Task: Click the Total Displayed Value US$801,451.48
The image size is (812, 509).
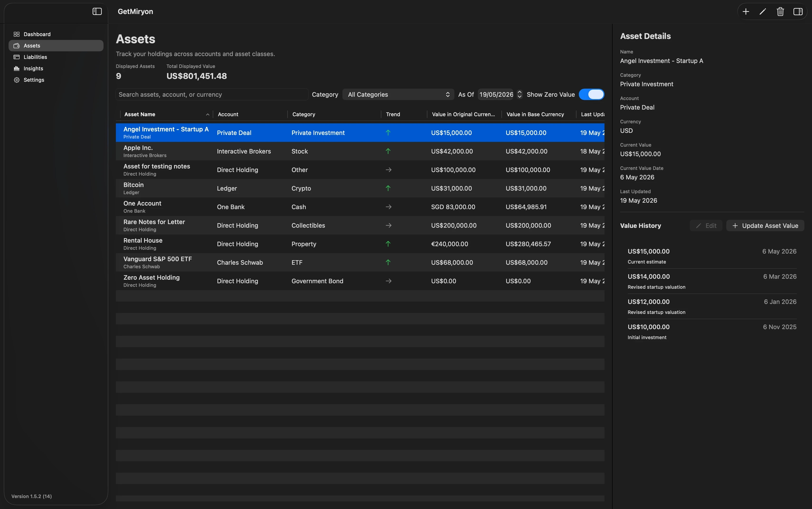Action: pyautogui.click(x=196, y=76)
